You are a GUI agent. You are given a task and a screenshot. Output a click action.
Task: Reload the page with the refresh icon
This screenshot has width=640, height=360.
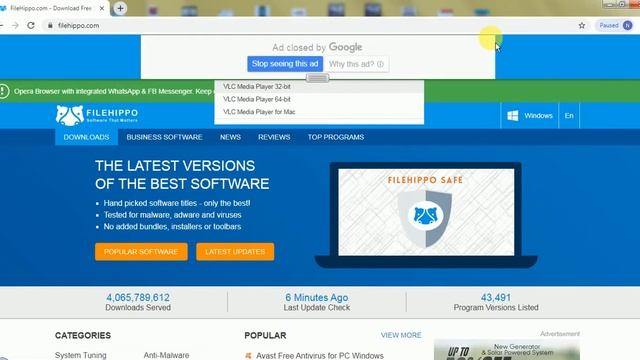click(31, 25)
